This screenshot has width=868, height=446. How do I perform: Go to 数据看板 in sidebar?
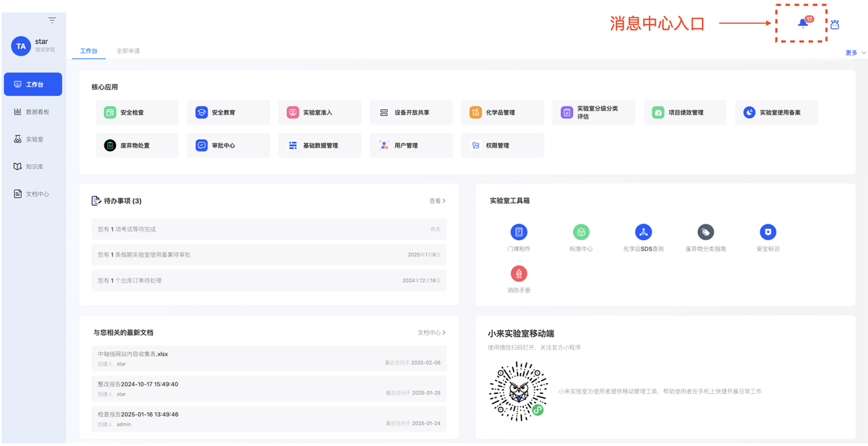pos(33,112)
